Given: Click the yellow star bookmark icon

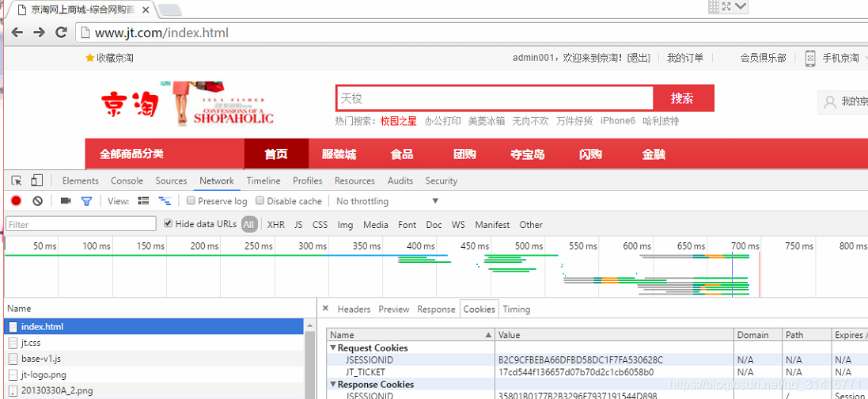Looking at the screenshot, I should coord(89,58).
